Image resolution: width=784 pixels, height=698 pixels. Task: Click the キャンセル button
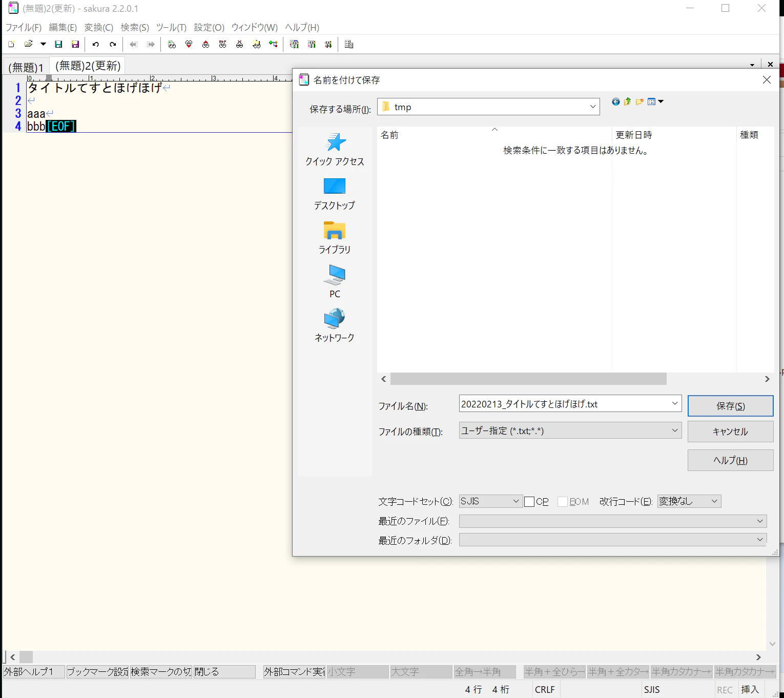(x=730, y=432)
